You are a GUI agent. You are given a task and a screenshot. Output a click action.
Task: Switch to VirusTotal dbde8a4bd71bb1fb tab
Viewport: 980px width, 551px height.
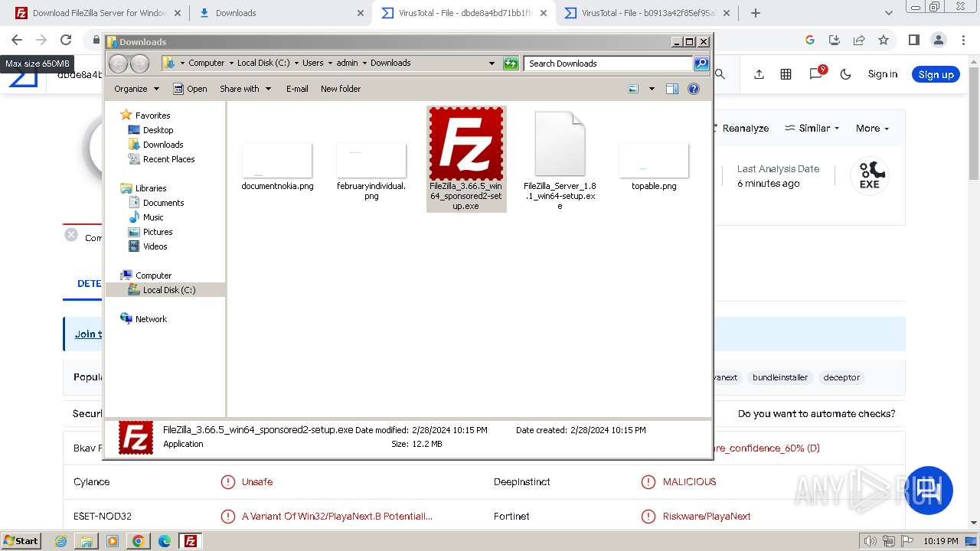coord(463,13)
